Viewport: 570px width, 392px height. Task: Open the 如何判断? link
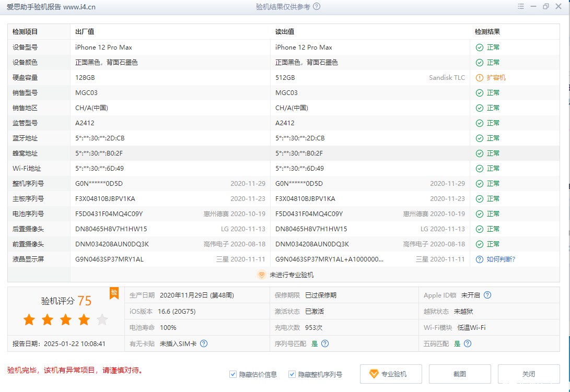tap(501, 259)
